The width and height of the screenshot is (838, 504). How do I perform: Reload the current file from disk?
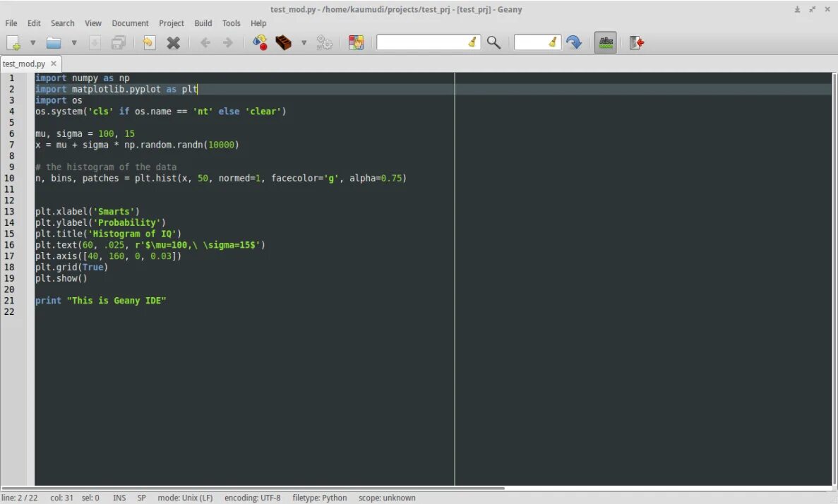pyautogui.click(x=148, y=43)
